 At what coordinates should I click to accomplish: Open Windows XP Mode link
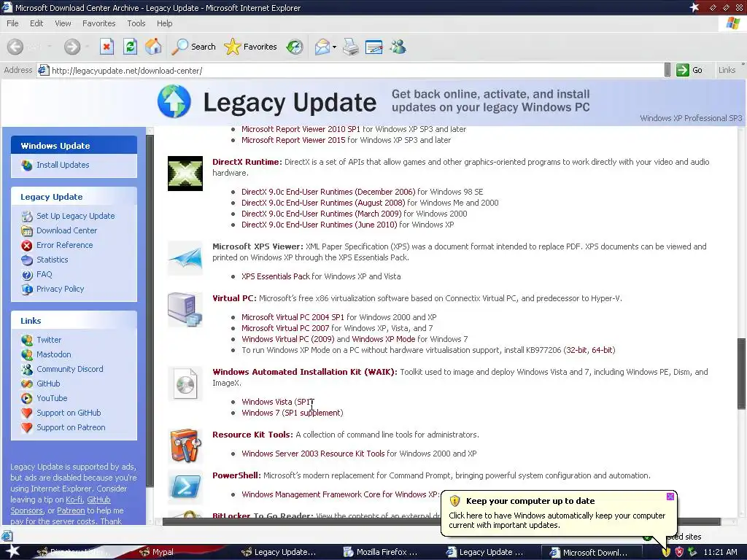pos(384,339)
